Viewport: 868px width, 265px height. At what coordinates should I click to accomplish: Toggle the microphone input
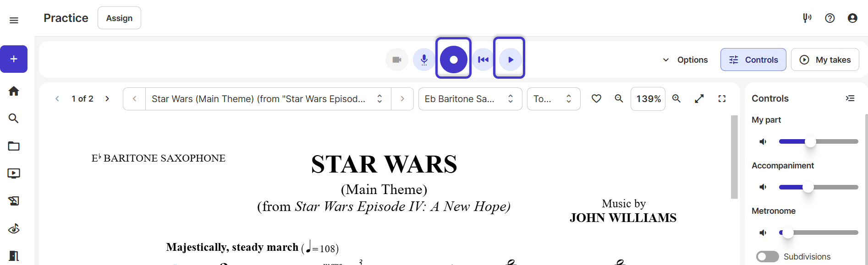[424, 59]
